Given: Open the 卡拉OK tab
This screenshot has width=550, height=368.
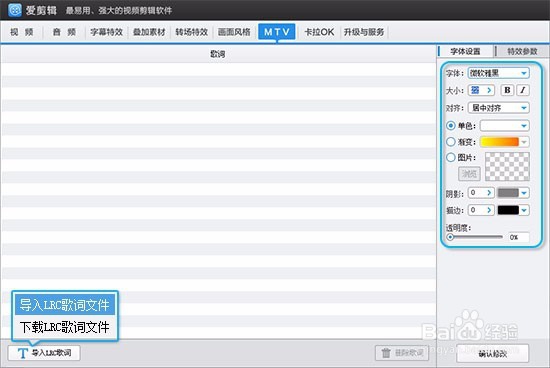Looking at the screenshot, I should coord(319,32).
